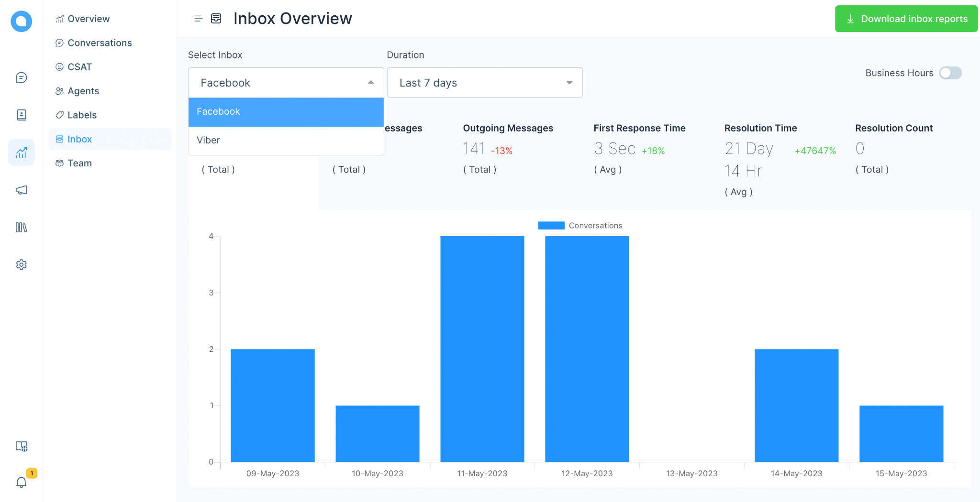Open the notifications bell icon
The width and height of the screenshot is (980, 502).
click(x=21, y=482)
